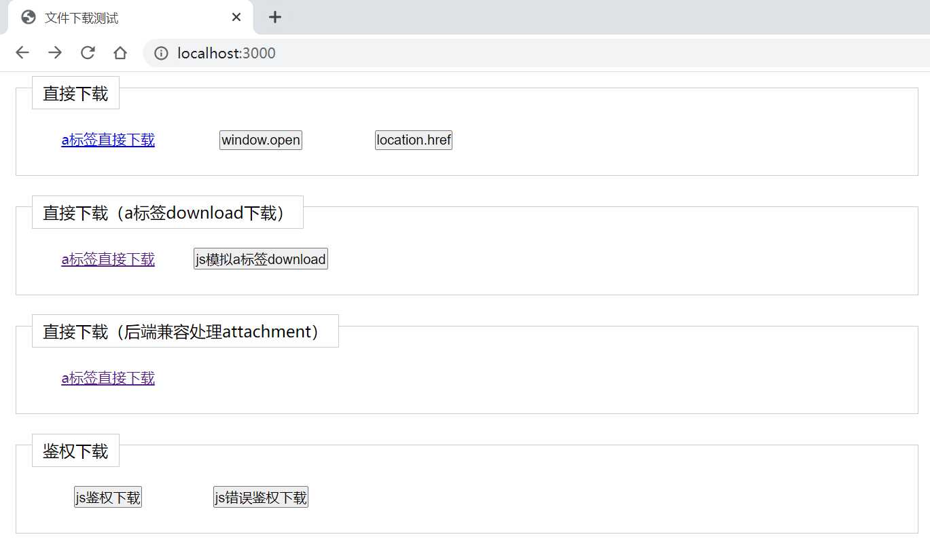Reload the page with the refresh icon

88,53
